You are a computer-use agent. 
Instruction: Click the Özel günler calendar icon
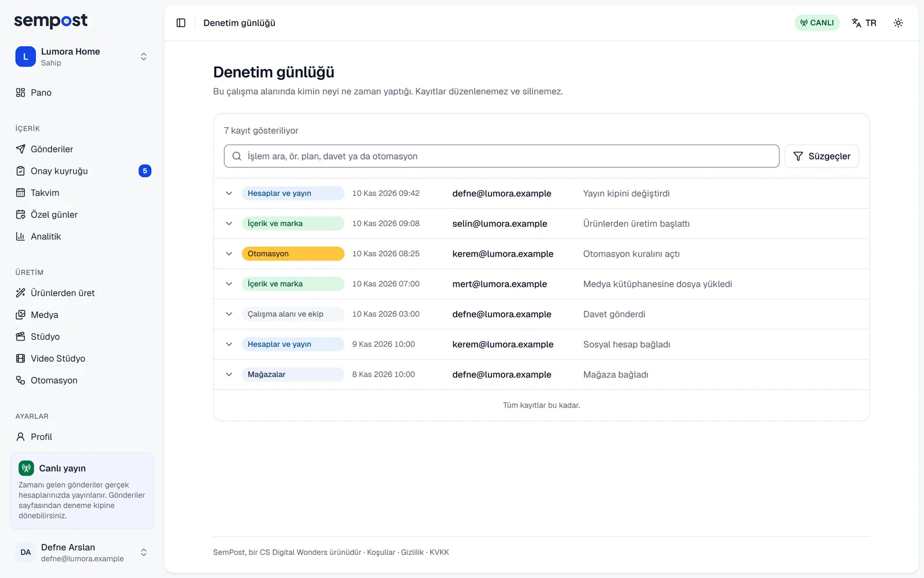tap(21, 214)
